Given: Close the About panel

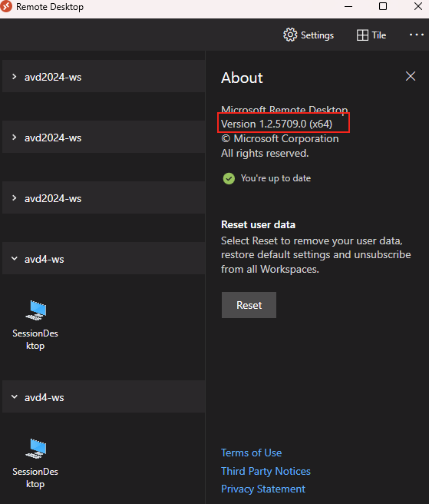Looking at the screenshot, I should (x=411, y=76).
